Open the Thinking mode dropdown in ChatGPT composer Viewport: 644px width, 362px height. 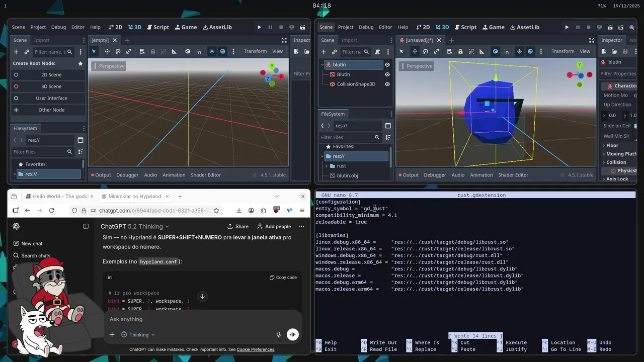138,334
